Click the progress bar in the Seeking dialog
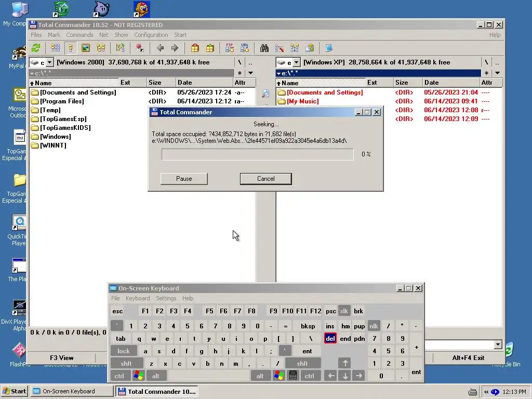 [x=258, y=154]
